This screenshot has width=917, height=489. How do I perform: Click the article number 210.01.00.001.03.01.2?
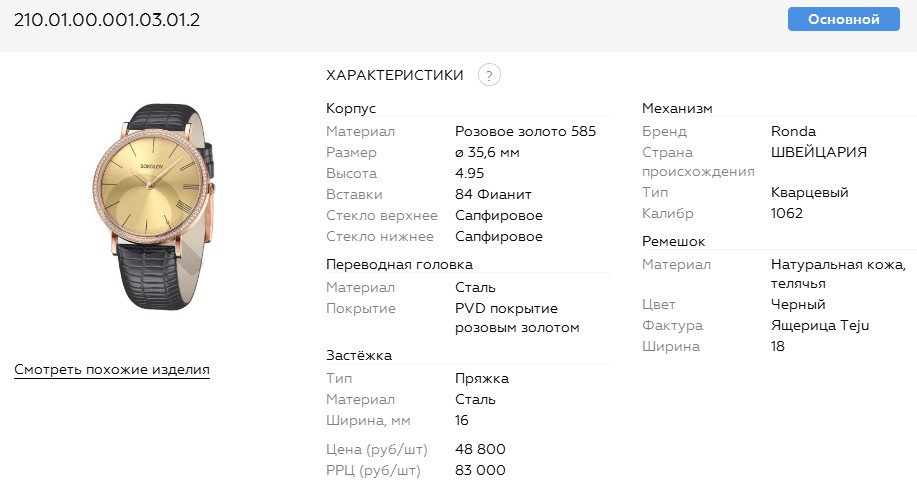[107, 20]
